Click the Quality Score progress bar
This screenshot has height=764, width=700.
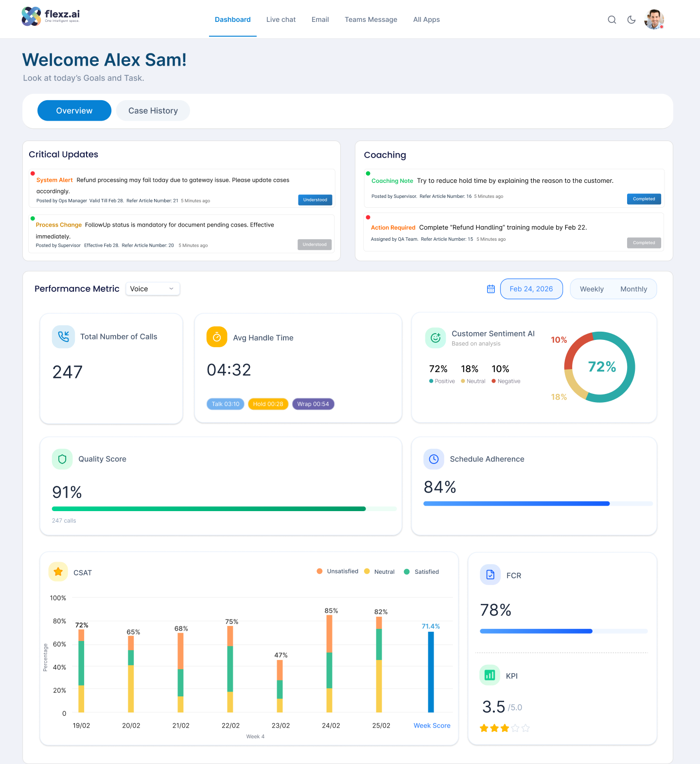224,509
